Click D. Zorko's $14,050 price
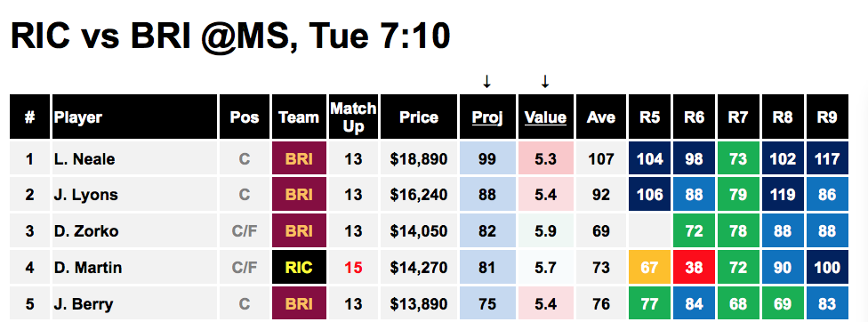Screen dimensions: 868x322 click(x=419, y=231)
